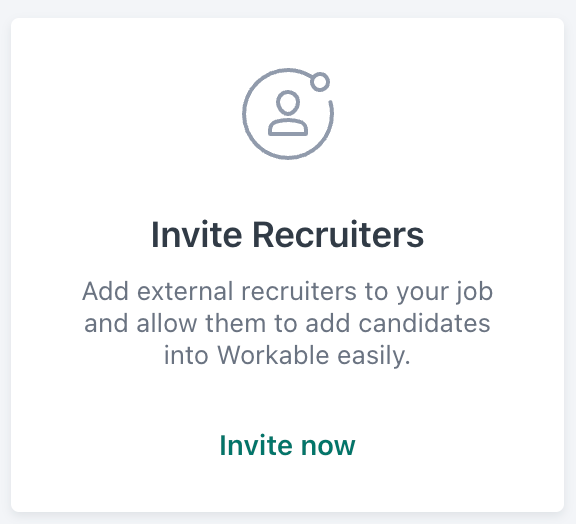576x524 pixels.
Task: Click the word "Workable" in the description
Action: pos(273,355)
